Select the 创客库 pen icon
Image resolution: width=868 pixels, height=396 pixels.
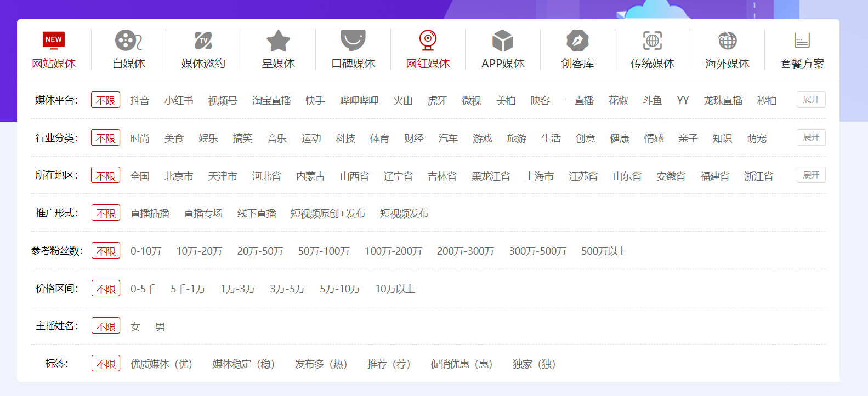click(x=577, y=41)
